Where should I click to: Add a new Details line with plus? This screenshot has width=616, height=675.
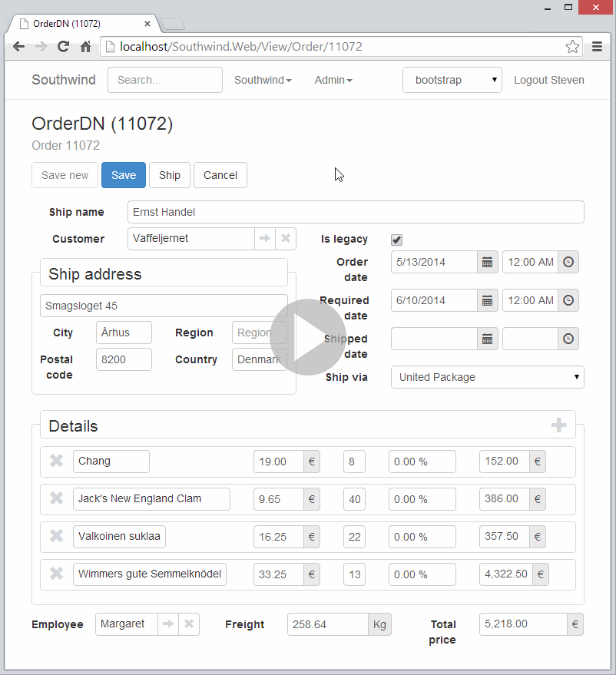tap(558, 425)
